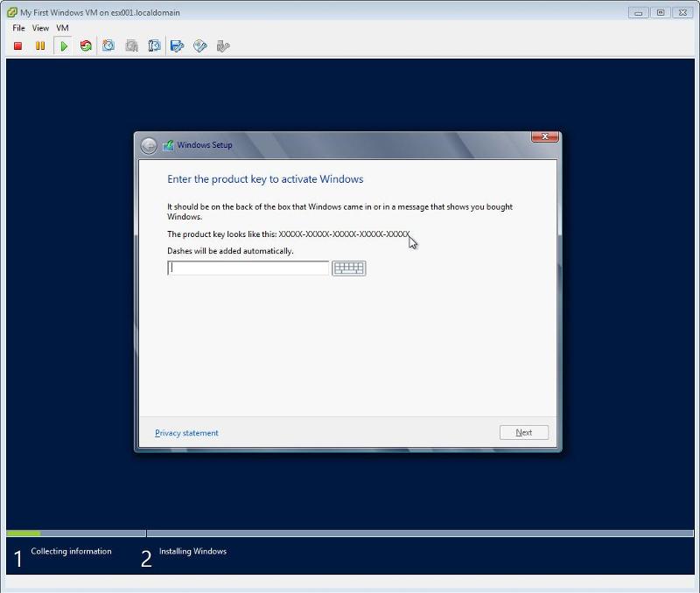Viewport: 700px width, 593px height.
Task: Click the sample key XXXXX-XXXXX text
Action: click(344, 234)
